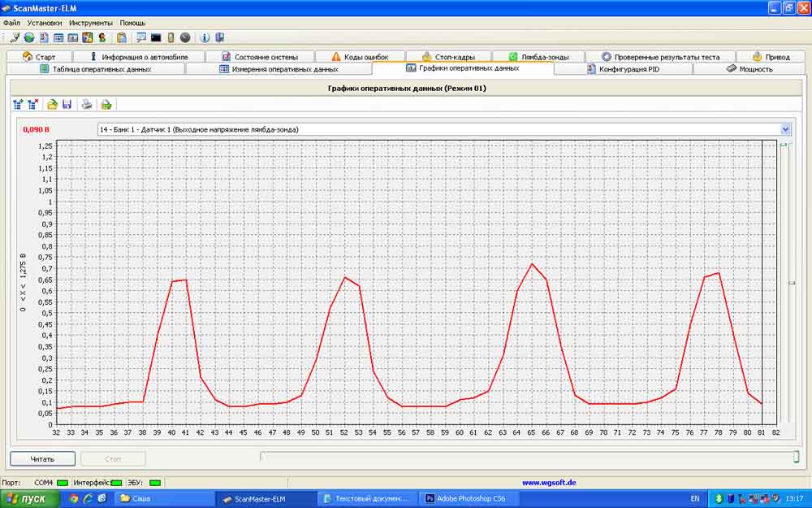Viewport: 812px width, 508px height.
Task: Click the remove graph icon with red X
Action: pos(32,104)
